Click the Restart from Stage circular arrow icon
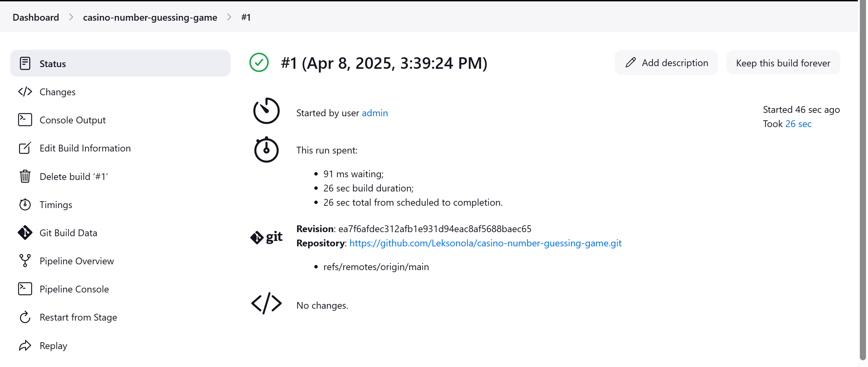 point(25,317)
